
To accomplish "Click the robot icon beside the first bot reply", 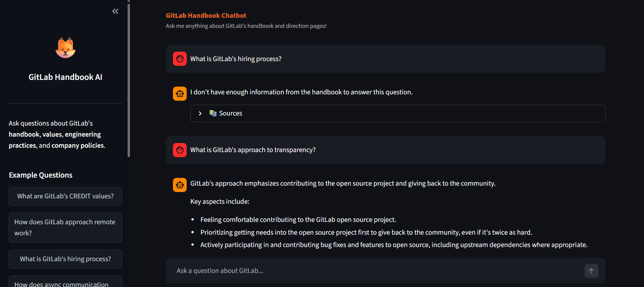I will [x=180, y=94].
